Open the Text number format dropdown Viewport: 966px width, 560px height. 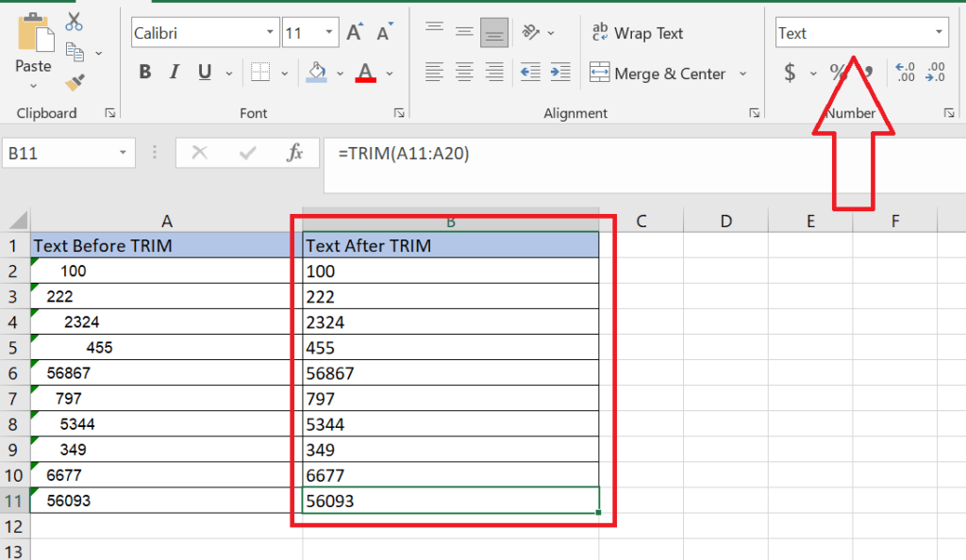pyautogui.click(x=940, y=32)
